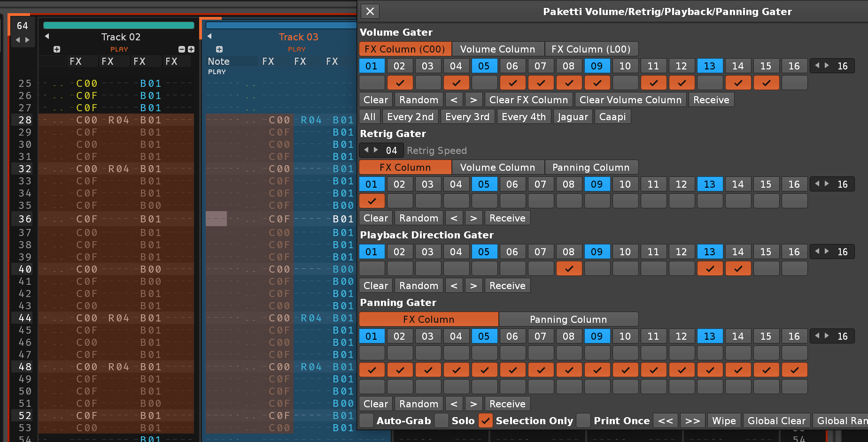The height and width of the screenshot is (442, 868).
Task: Apply the Every 3rd volume preset
Action: pos(467,117)
